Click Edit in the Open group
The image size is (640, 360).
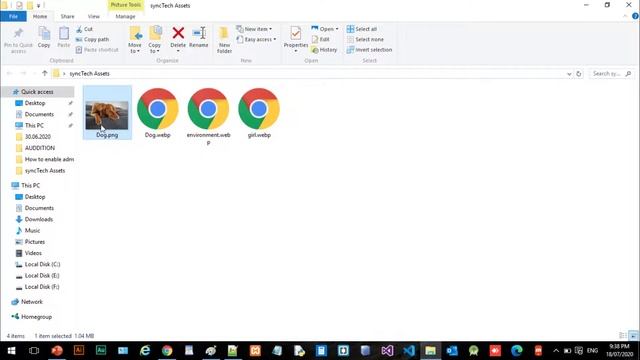(320, 39)
